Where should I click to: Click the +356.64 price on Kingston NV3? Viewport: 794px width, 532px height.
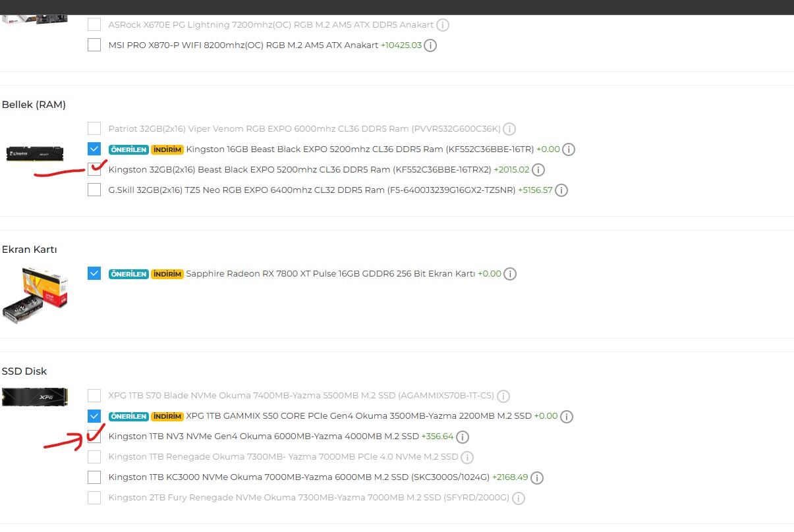(438, 437)
